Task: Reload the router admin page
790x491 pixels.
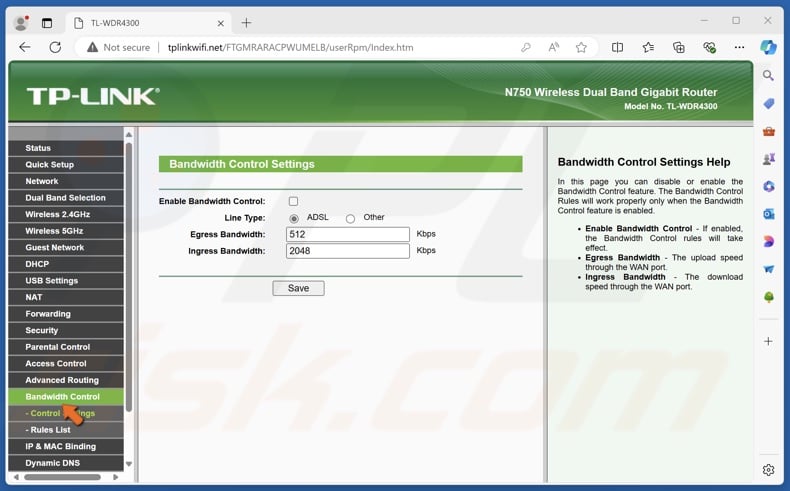Action: [x=55, y=47]
